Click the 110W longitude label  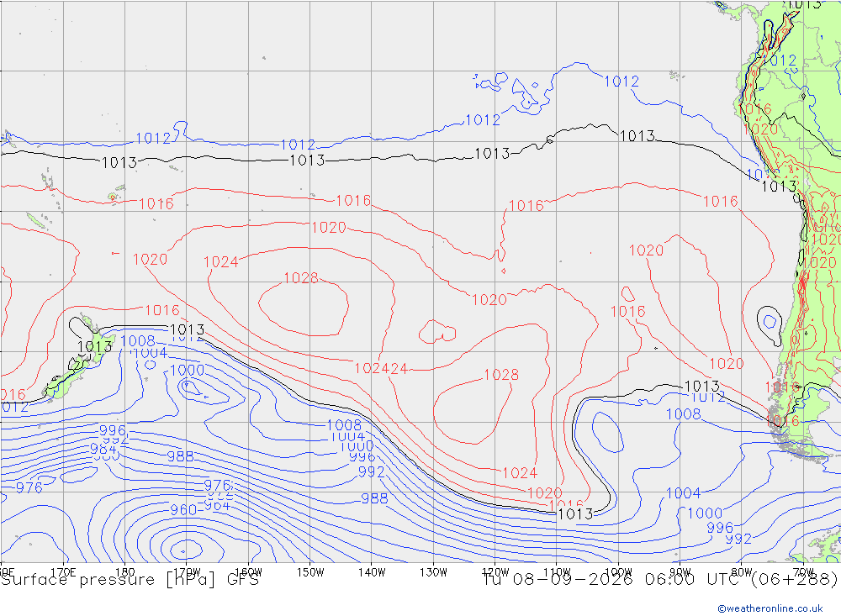click(x=557, y=572)
